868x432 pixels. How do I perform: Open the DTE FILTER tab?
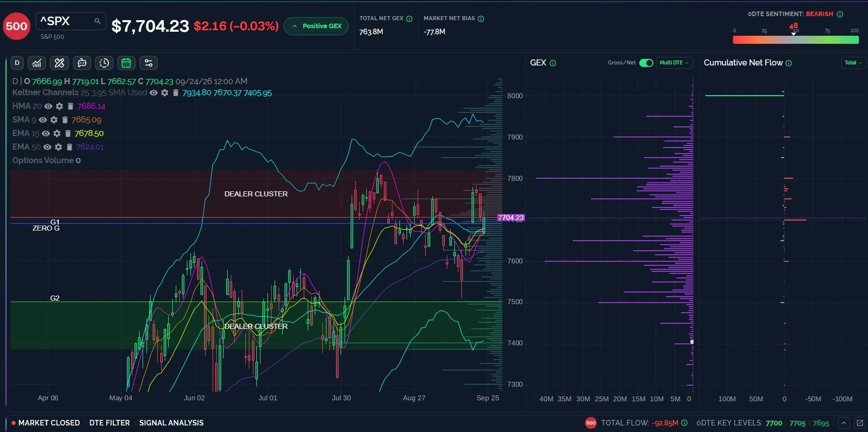tap(109, 423)
